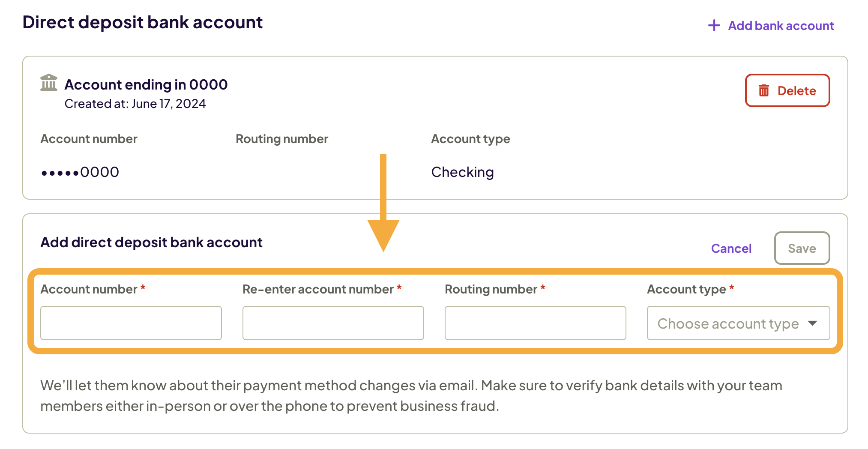Cancel adding the bank account
This screenshot has height=449, width=868.
pyautogui.click(x=731, y=248)
